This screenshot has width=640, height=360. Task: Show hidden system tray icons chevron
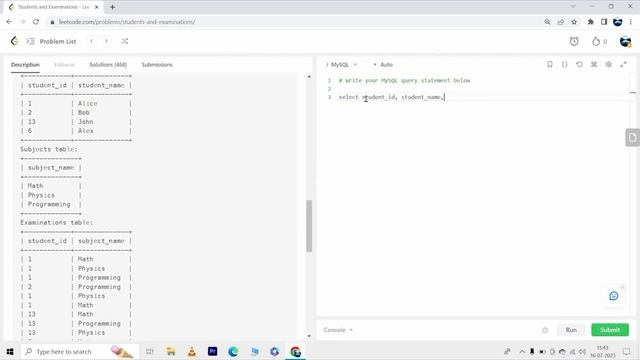[x=522, y=351]
